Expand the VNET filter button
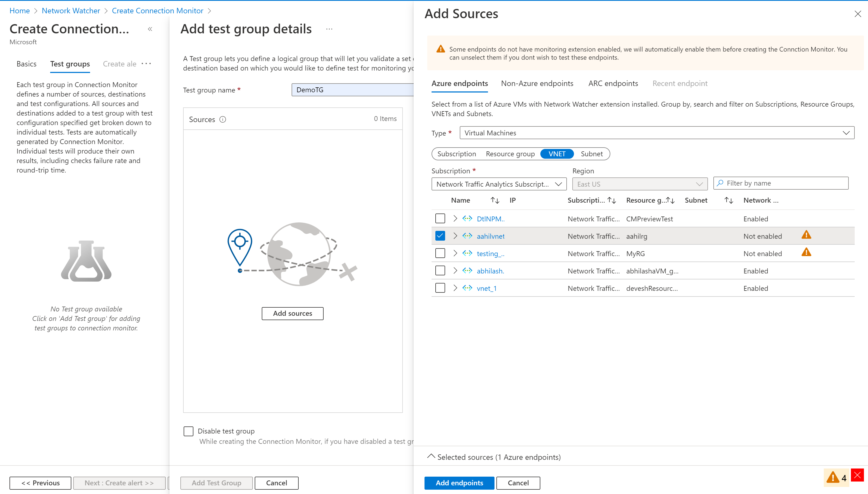The height and width of the screenshot is (494, 868). click(x=557, y=154)
